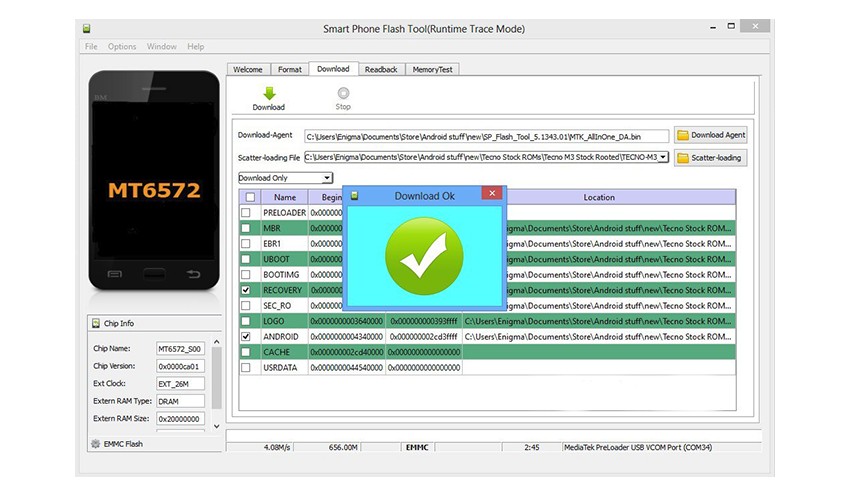Screen dimensions: 846x490
Task: Check the UBOOT checkbox
Action: pos(246,259)
